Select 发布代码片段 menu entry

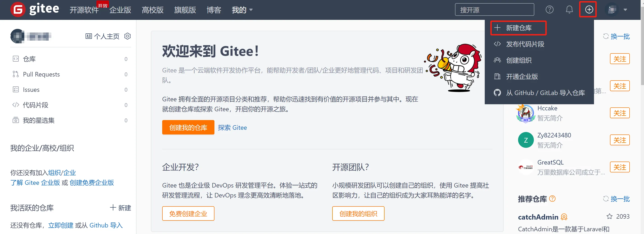525,44
